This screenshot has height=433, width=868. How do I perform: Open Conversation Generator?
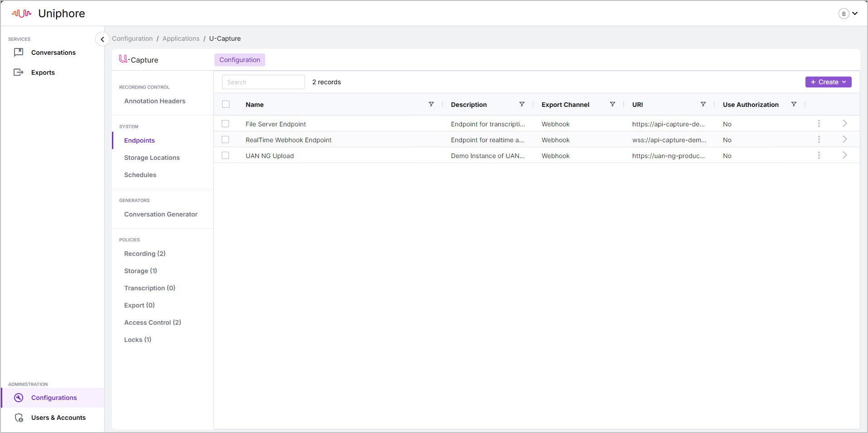[161, 214]
